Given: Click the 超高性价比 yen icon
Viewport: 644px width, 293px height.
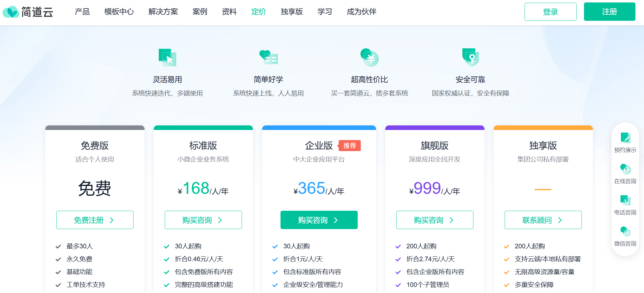Looking at the screenshot, I should 369,57.
